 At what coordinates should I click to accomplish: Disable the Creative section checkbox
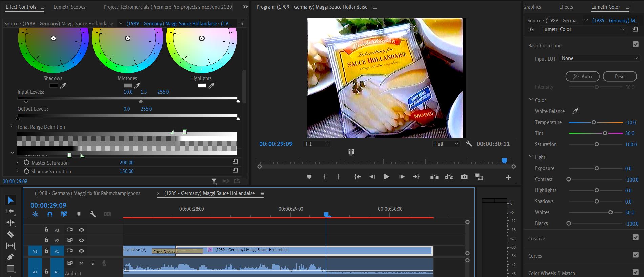(x=636, y=238)
